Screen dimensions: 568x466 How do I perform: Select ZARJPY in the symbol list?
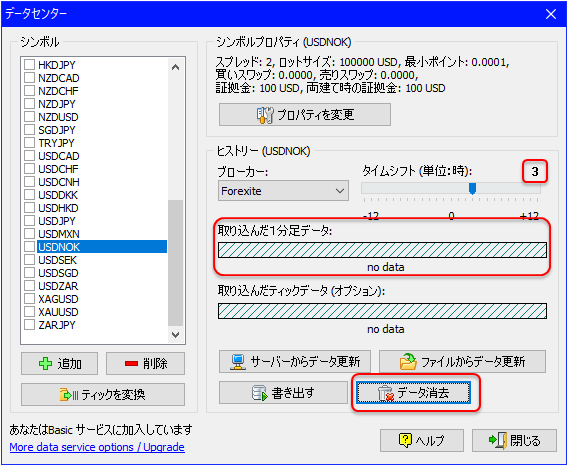pyautogui.click(x=57, y=325)
